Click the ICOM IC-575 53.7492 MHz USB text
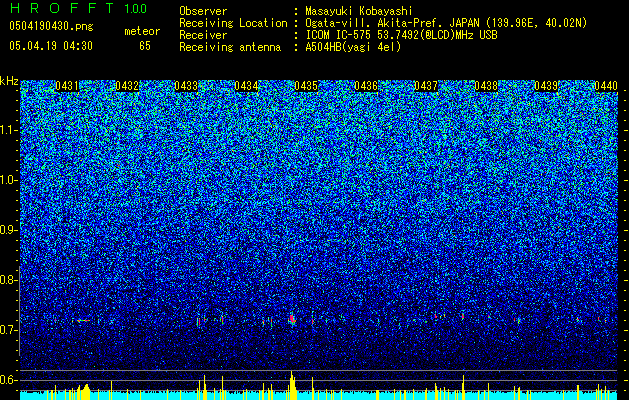 pyautogui.click(x=401, y=35)
